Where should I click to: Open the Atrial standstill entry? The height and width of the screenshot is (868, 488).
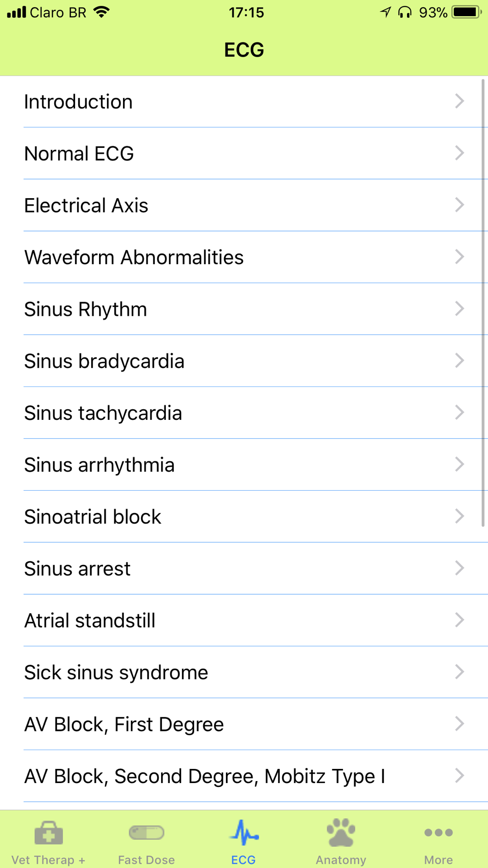click(x=244, y=620)
